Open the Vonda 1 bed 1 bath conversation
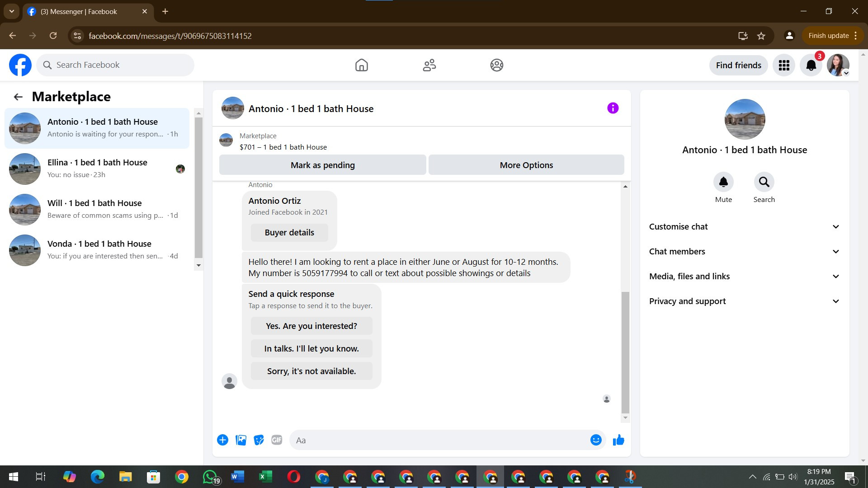This screenshot has width=868, height=488. tap(97, 250)
